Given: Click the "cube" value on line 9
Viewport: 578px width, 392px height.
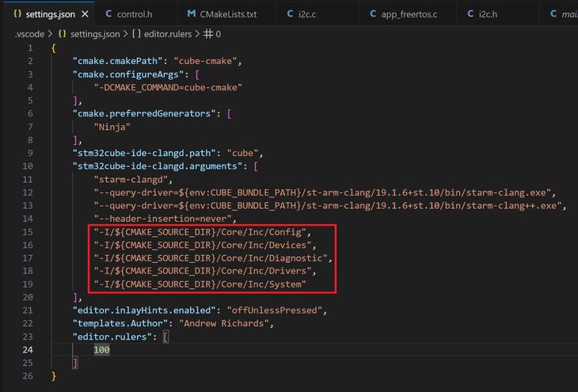Looking at the screenshot, I should [242, 153].
